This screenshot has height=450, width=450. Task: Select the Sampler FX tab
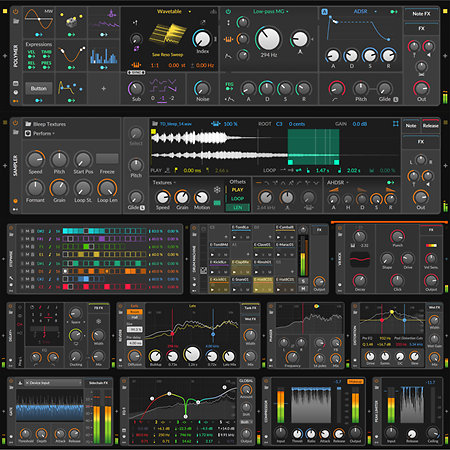click(x=421, y=142)
